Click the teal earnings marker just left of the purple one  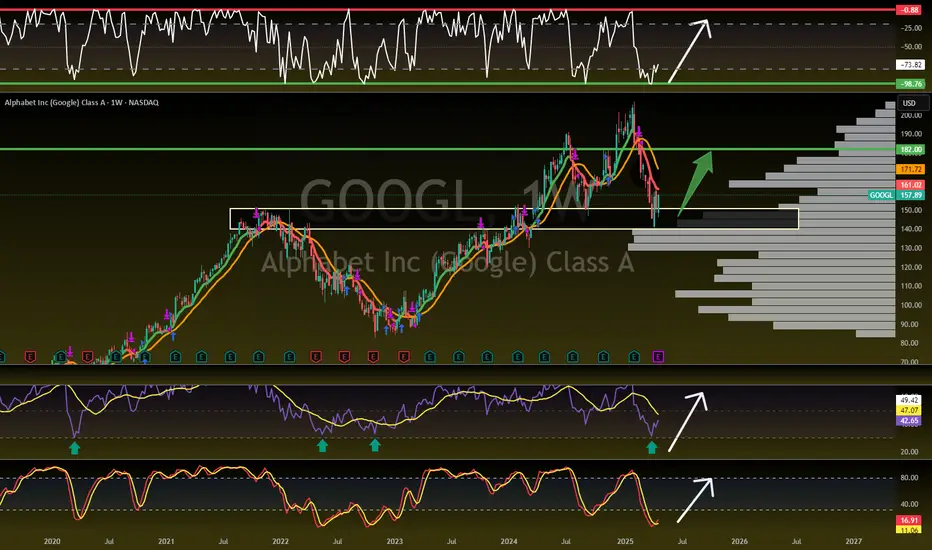click(x=634, y=357)
